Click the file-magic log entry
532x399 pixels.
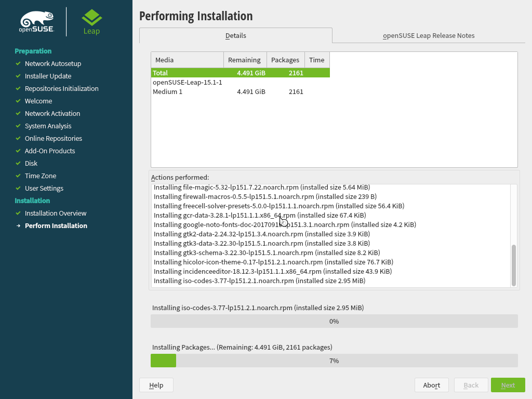point(262,187)
